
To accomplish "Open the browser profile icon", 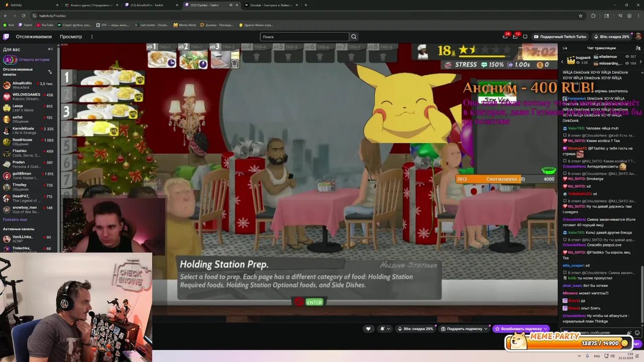I will click(x=629, y=16).
